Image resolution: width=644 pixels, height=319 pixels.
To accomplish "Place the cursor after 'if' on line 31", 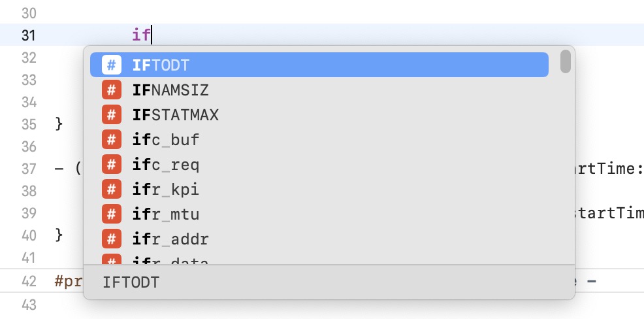I will [152, 35].
